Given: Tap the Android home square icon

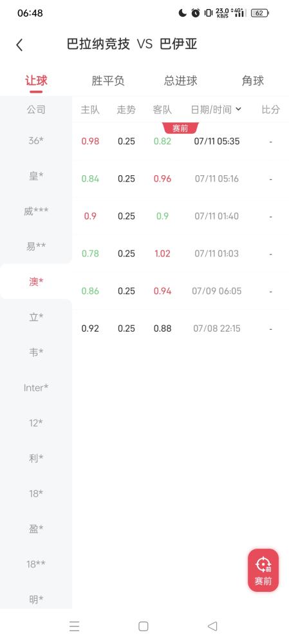Looking at the screenshot, I should 144,626.
